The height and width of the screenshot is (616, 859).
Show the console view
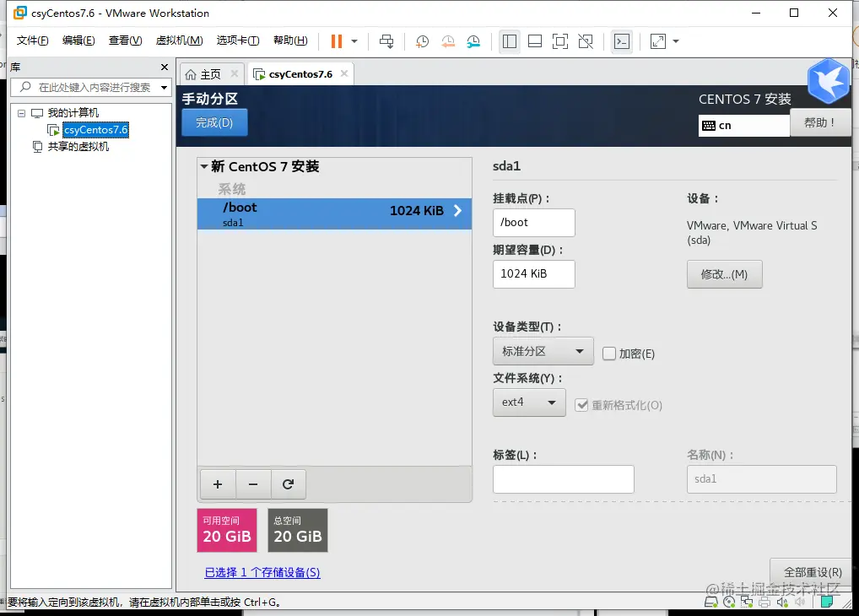[x=622, y=41]
